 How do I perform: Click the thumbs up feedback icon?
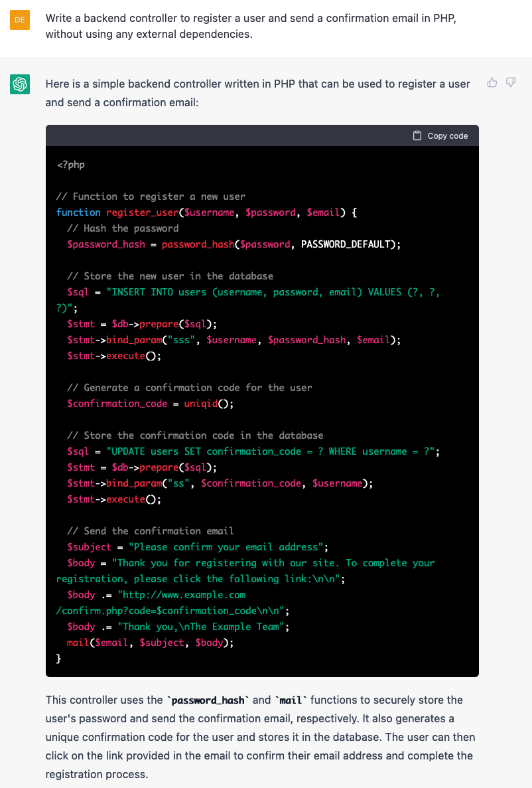(492, 82)
